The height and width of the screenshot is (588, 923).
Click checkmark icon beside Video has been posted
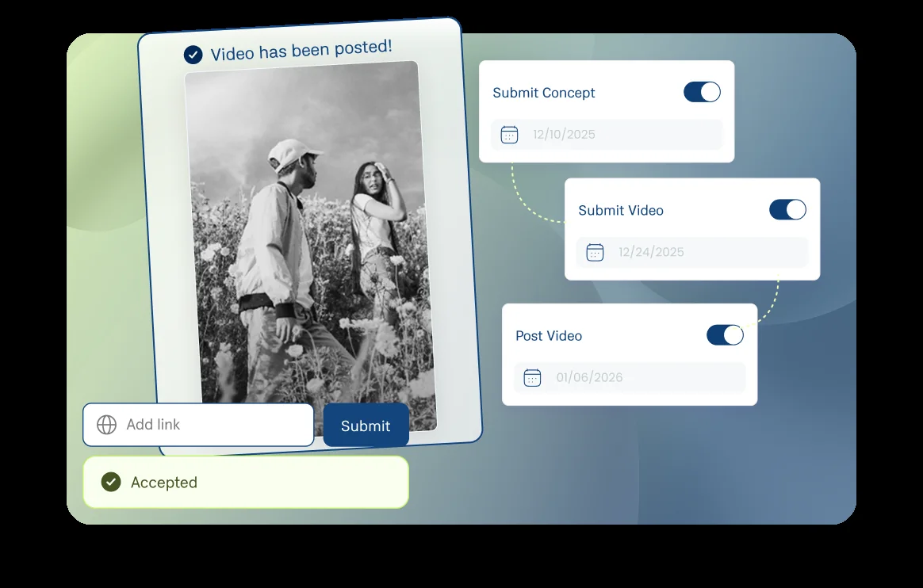point(193,55)
